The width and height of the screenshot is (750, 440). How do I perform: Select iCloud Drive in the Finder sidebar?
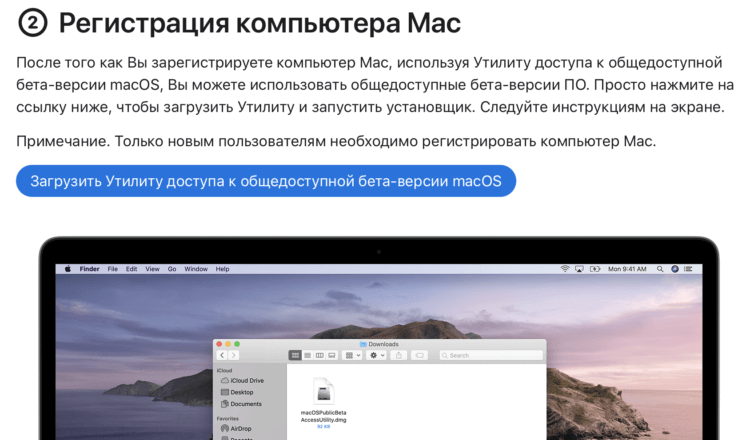coord(242,381)
